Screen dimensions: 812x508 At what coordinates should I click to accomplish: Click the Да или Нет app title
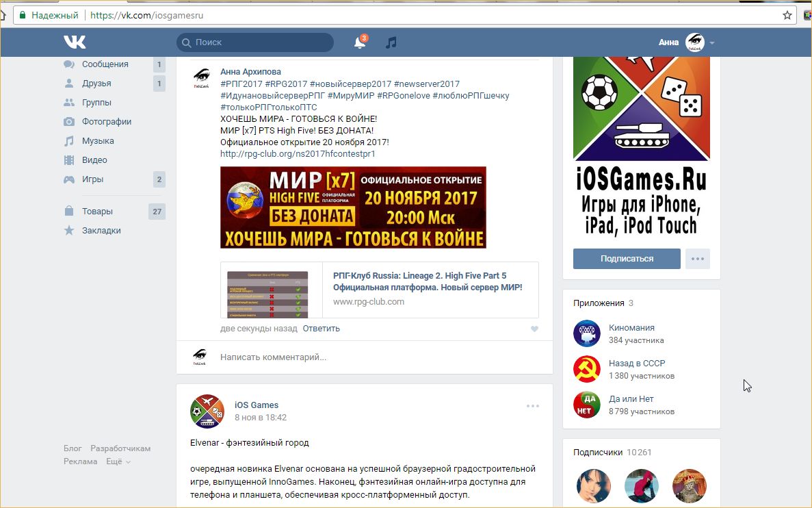(631, 399)
